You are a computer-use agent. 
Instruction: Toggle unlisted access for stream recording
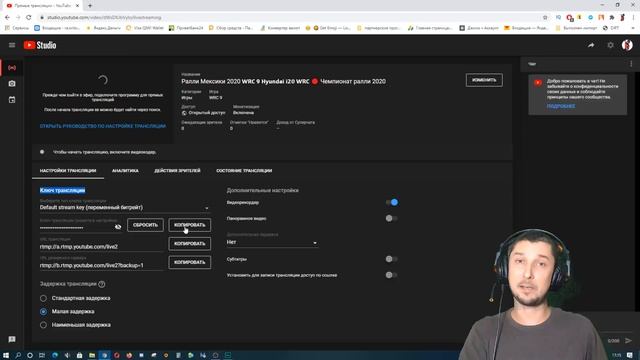(391, 275)
